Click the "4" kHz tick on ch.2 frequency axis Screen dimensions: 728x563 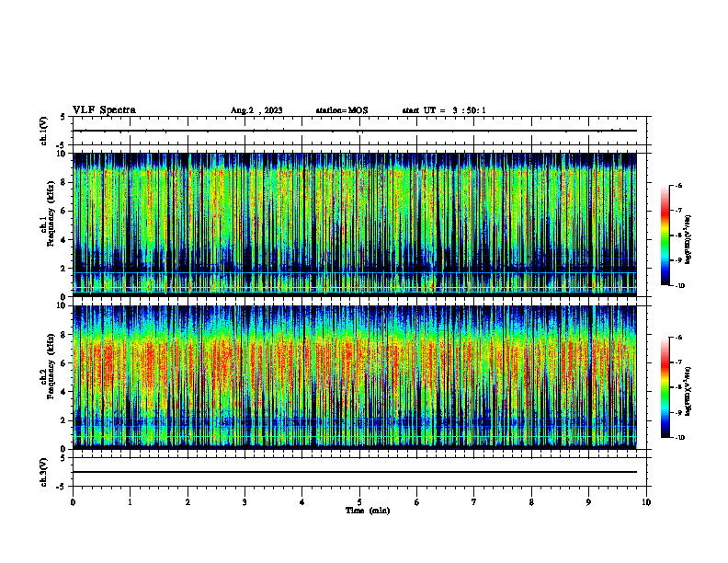pos(64,392)
